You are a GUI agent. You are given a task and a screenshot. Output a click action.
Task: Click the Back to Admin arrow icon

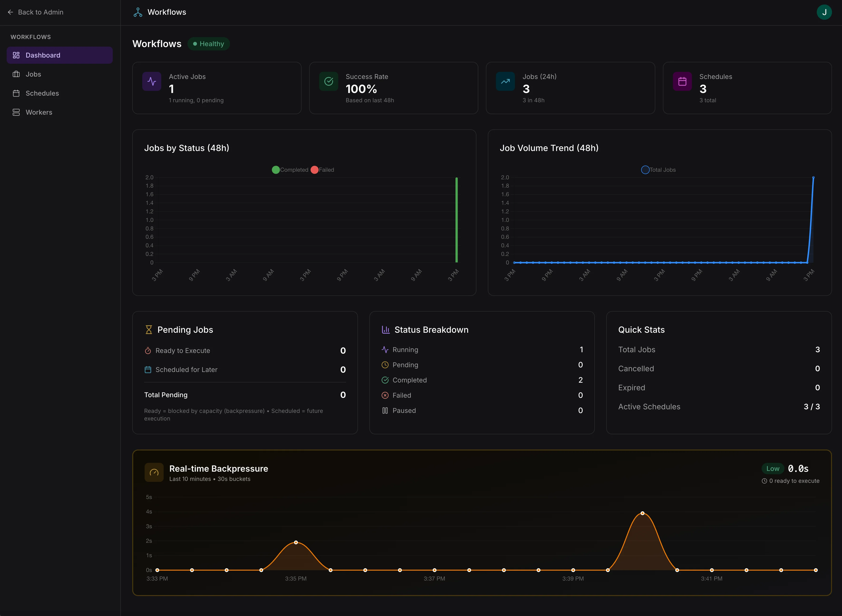point(10,12)
